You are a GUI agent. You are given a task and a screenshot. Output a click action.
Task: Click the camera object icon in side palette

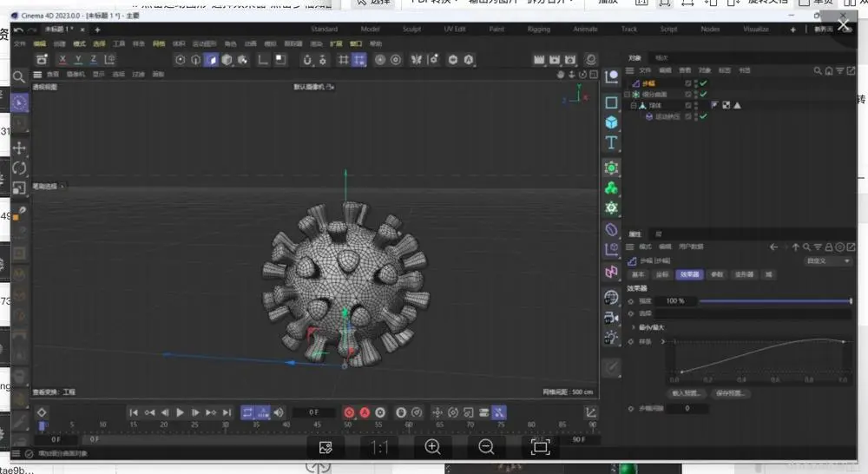(x=611, y=316)
